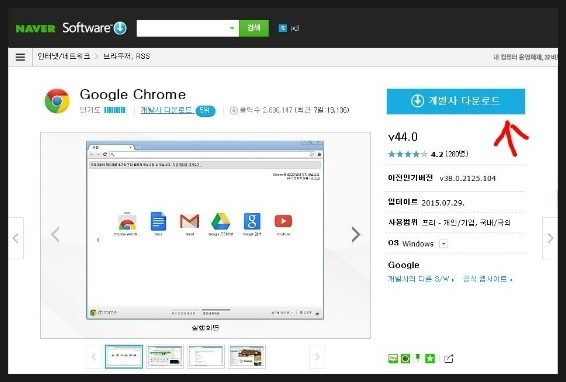Click the 개발사 다운로드 link under the title
Image resolution: width=566 pixels, height=382 pixels.
coord(166,110)
